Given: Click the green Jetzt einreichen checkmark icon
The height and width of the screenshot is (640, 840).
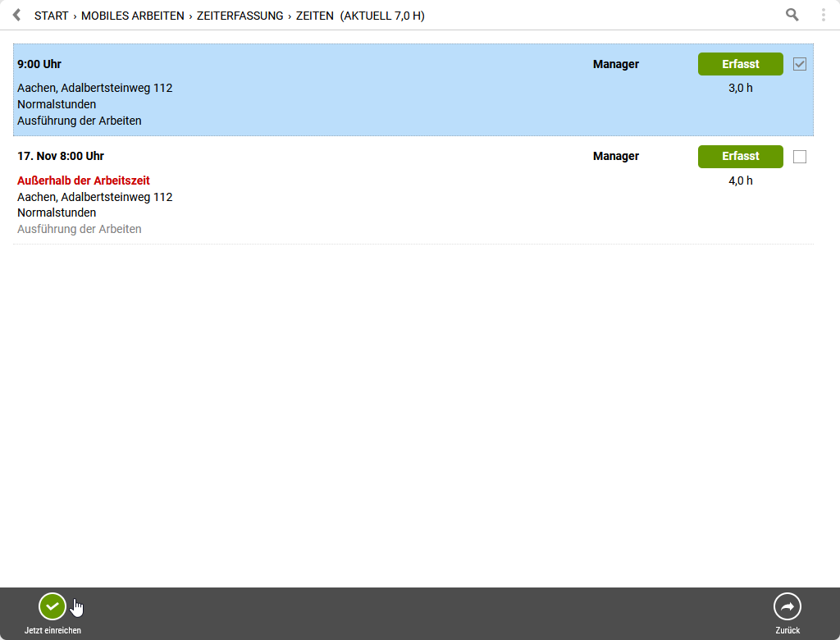Looking at the screenshot, I should [52, 606].
